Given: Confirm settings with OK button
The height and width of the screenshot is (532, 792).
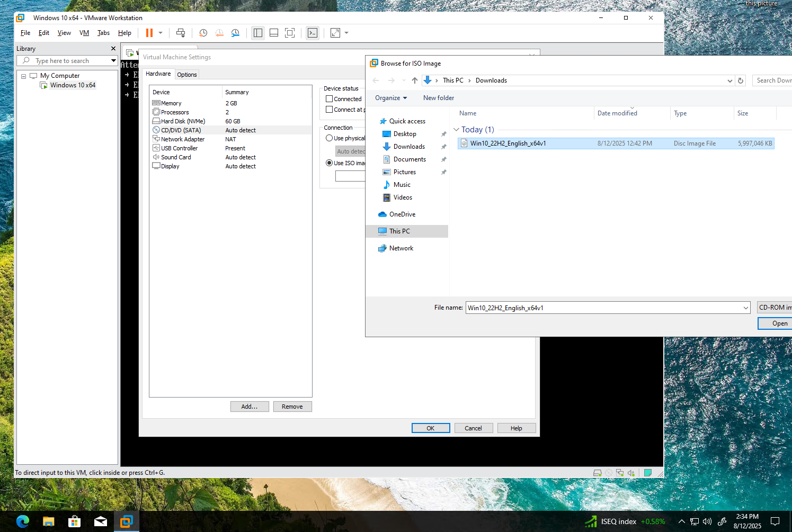Looking at the screenshot, I should (x=431, y=428).
